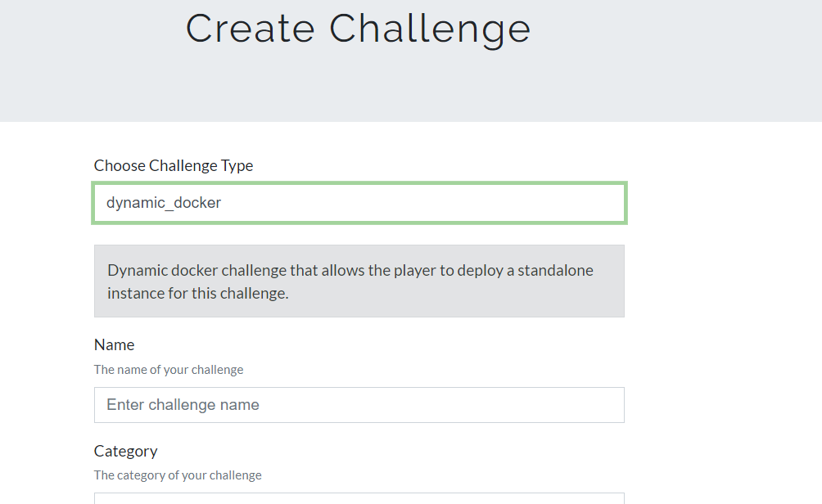
Task: Click the dynamic docker description box
Action: click(359, 281)
